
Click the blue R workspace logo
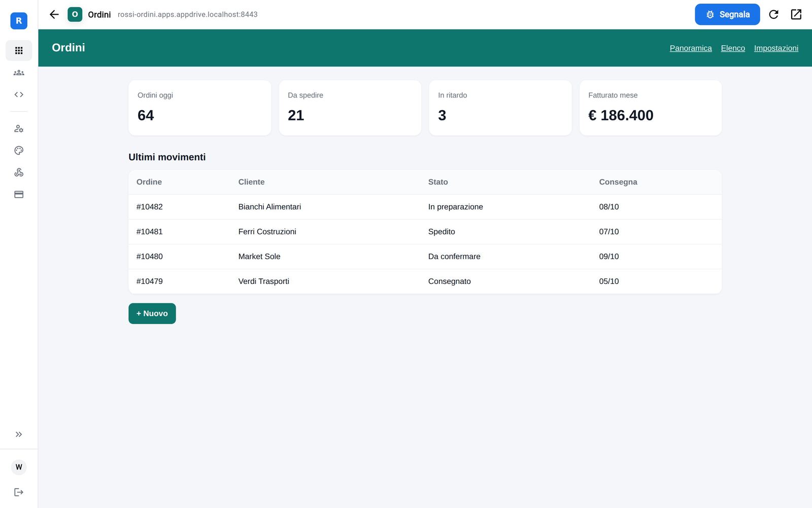pos(19,21)
